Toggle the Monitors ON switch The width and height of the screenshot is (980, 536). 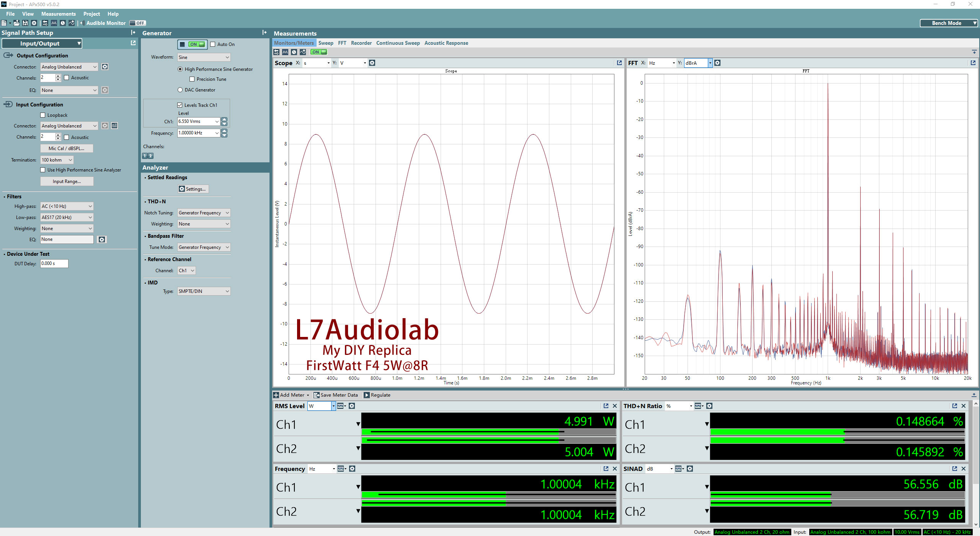click(x=318, y=52)
